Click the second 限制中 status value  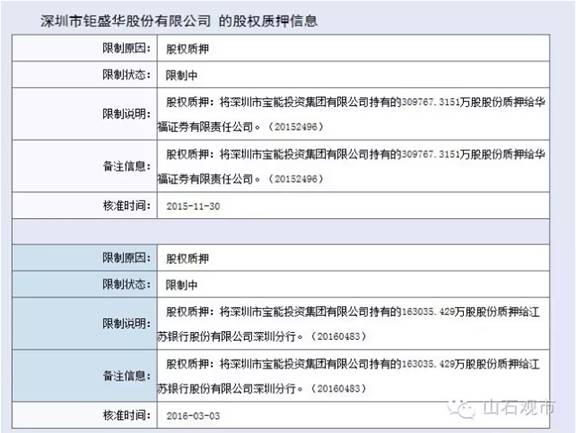[x=181, y=285]
